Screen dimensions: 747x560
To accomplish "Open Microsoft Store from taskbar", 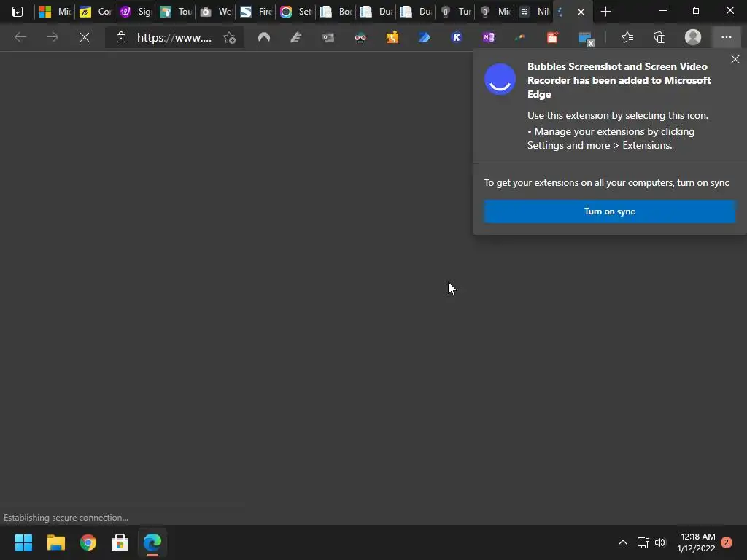I will click(120, 542).
